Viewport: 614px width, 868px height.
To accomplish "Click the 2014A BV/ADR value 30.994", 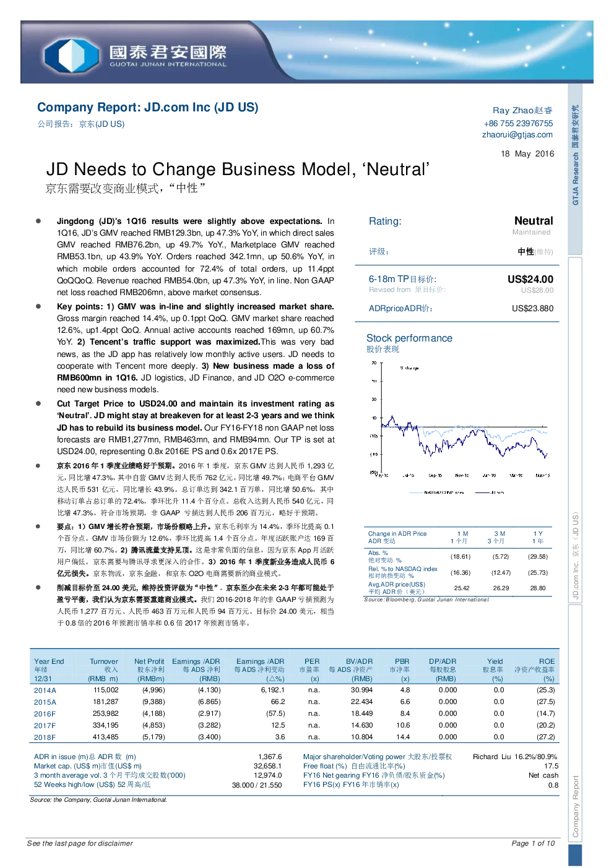I will point(361,690).
